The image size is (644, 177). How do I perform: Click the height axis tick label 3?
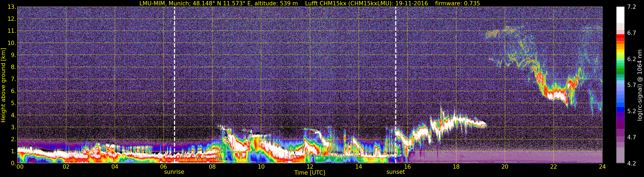(x=13, y=127)
